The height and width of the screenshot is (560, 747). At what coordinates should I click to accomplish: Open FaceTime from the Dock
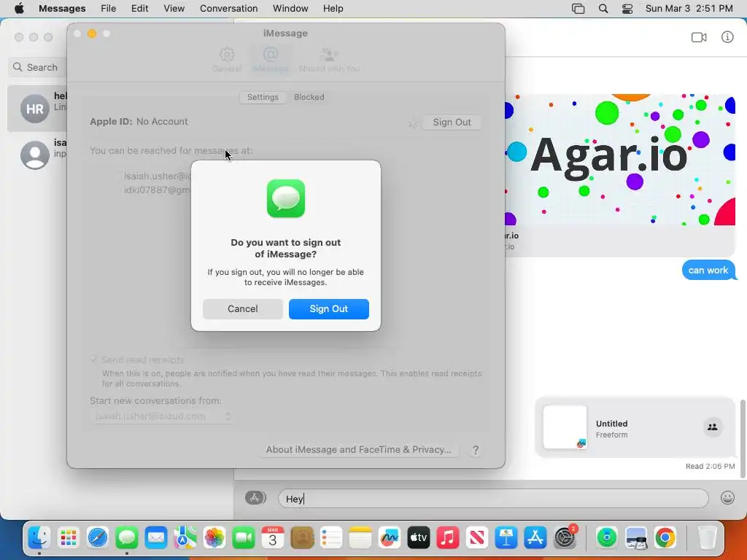pyautogui.click(x=244, y=538)
